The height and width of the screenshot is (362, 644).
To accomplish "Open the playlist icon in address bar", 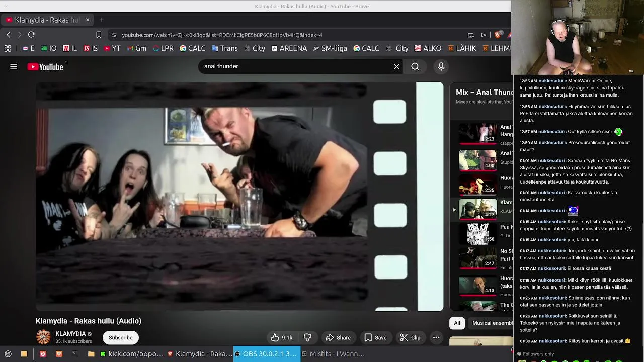I will click(484, 35).
